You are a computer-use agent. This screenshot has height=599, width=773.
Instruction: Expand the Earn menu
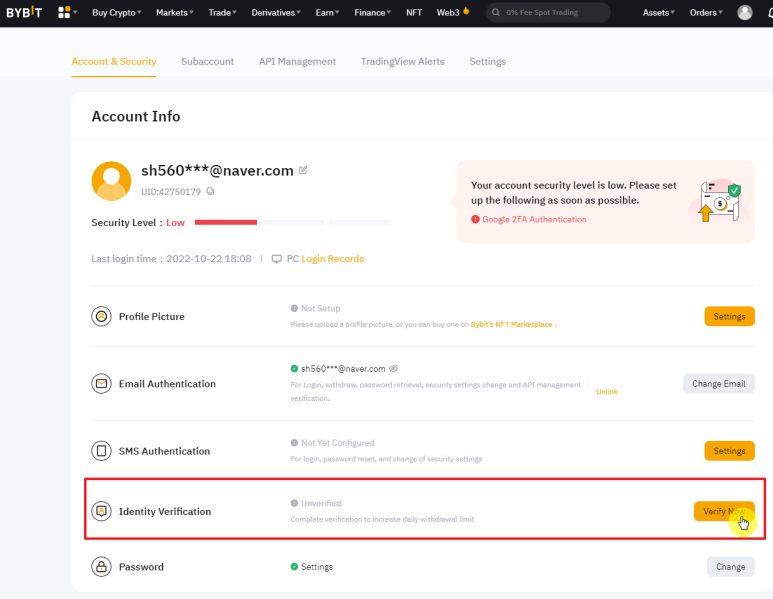coord(327,12)
